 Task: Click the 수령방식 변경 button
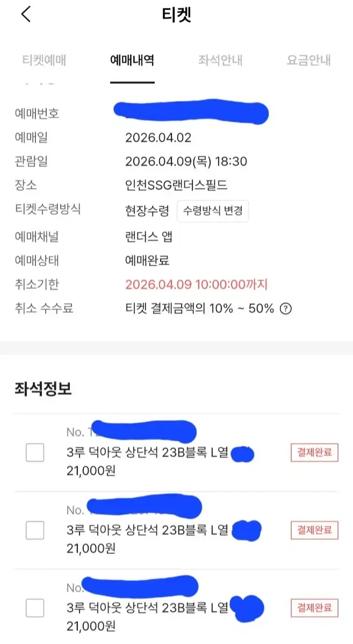pyautogui.click(x=213, y=210)
